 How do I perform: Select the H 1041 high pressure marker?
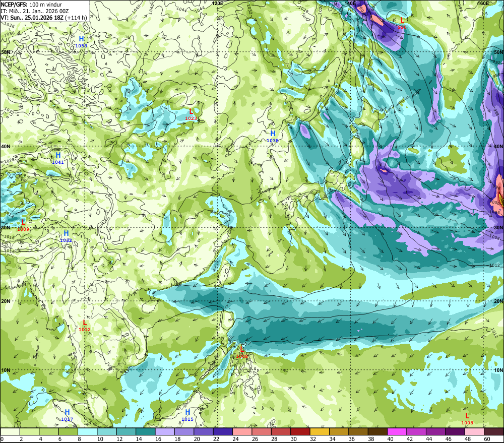click(58, 158)
